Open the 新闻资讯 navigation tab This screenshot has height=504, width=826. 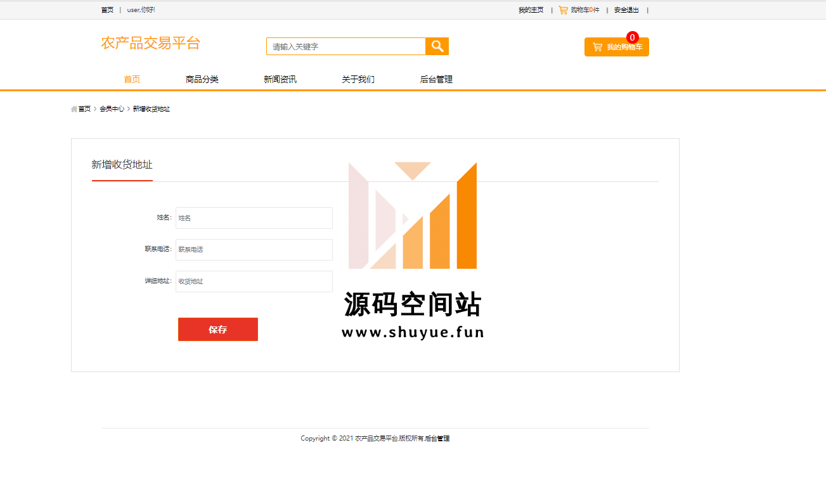click(x=280, y=79)
